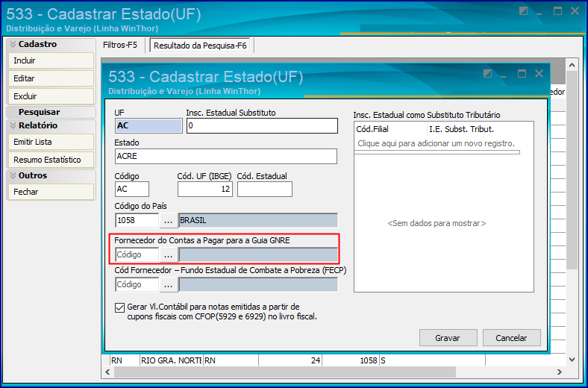This screenshot has height=388, width=588.
Task: Click the Fechar button under Outros
Action: pos(51,192)
